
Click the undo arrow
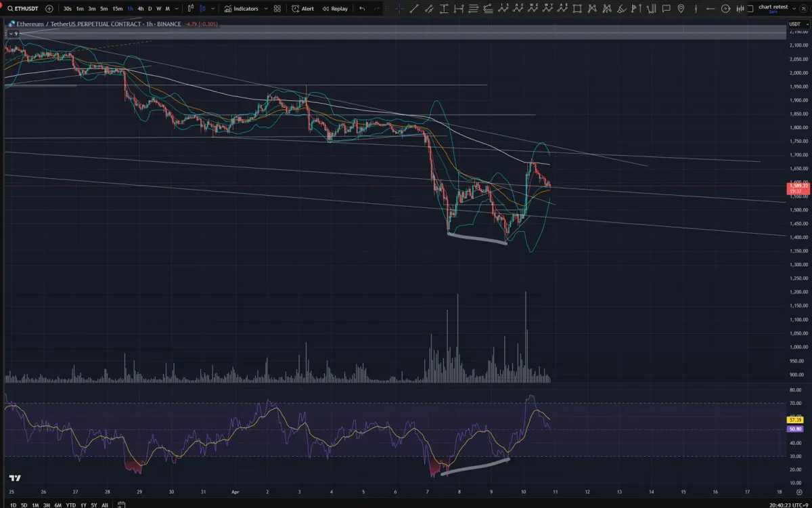pyautogui.click(x=362, y=9)
